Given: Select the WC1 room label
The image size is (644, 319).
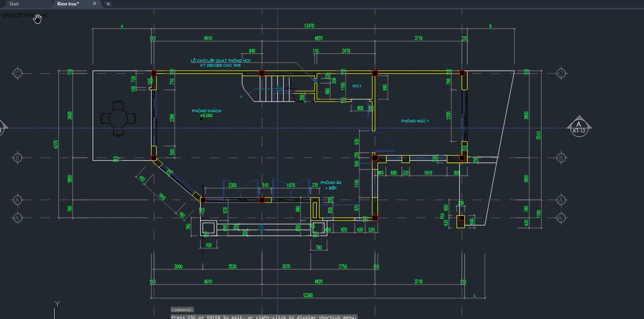Looking at the screenshot, I should coord(357,86).
